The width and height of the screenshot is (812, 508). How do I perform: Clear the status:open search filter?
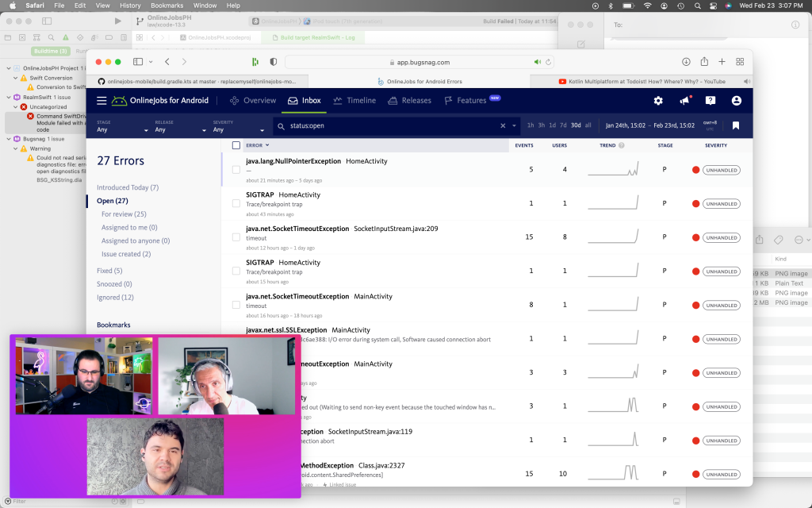pos(503,125)
